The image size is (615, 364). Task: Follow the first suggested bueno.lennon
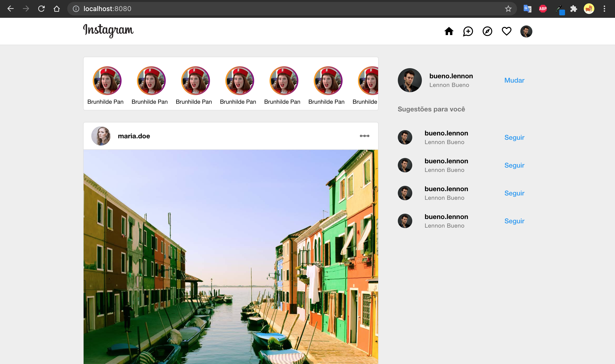[514, 137]
